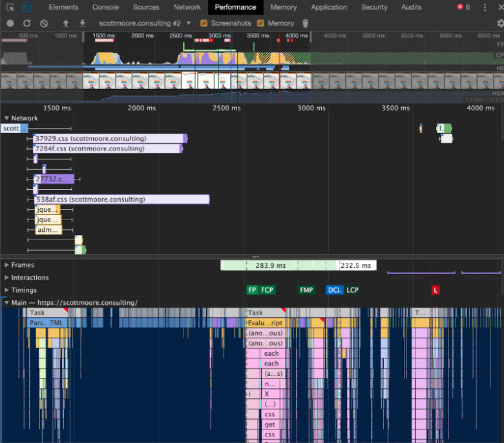Open the Network tab
Screen dimensions: 504x443
[x=187, y=7]
